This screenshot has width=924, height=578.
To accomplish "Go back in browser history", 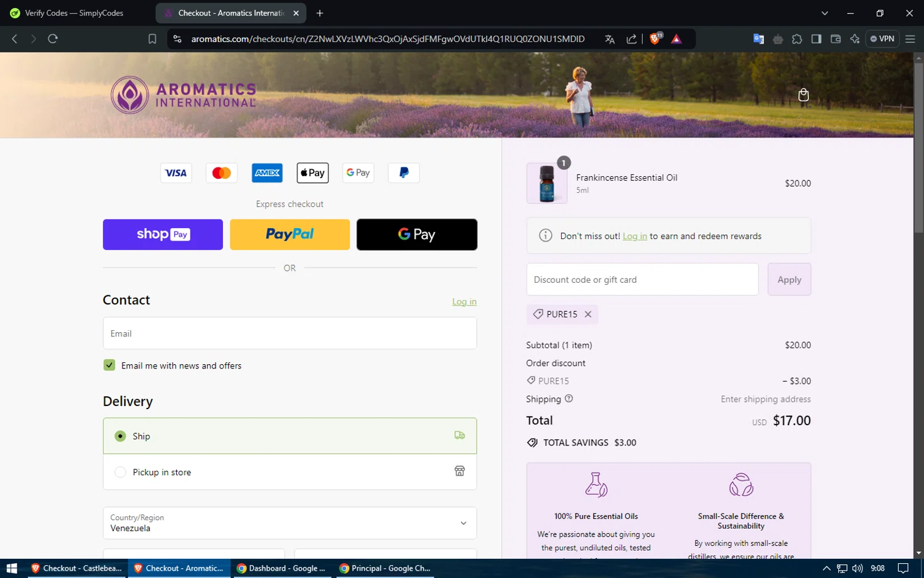I will click(15, 39).
